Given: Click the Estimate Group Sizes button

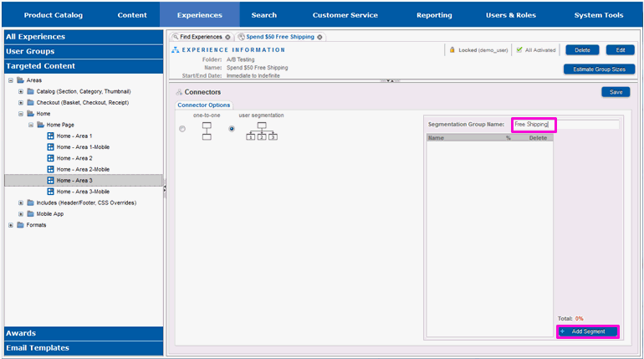Looking at the screenshot, I should tap(599, 69).
